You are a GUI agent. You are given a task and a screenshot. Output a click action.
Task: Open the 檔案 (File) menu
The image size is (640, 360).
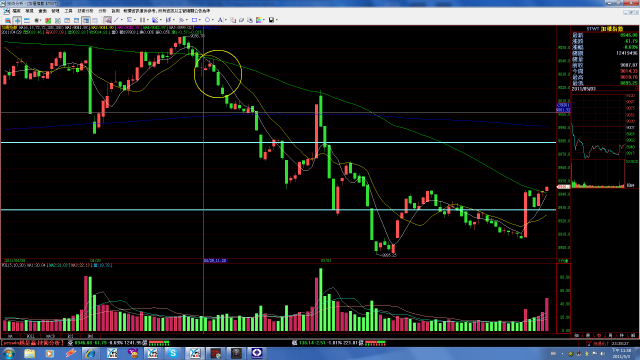(16, 11)
